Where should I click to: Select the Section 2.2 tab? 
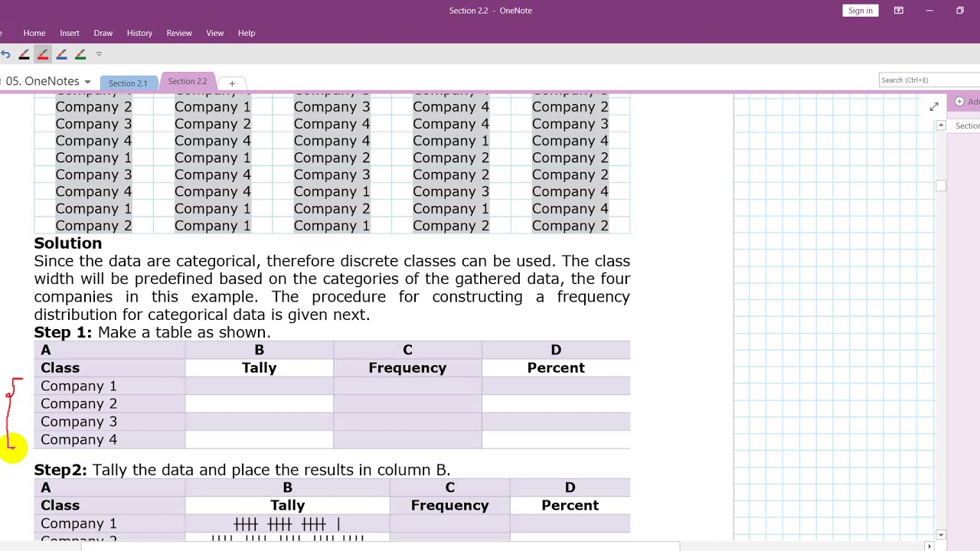tap(188, 81)
